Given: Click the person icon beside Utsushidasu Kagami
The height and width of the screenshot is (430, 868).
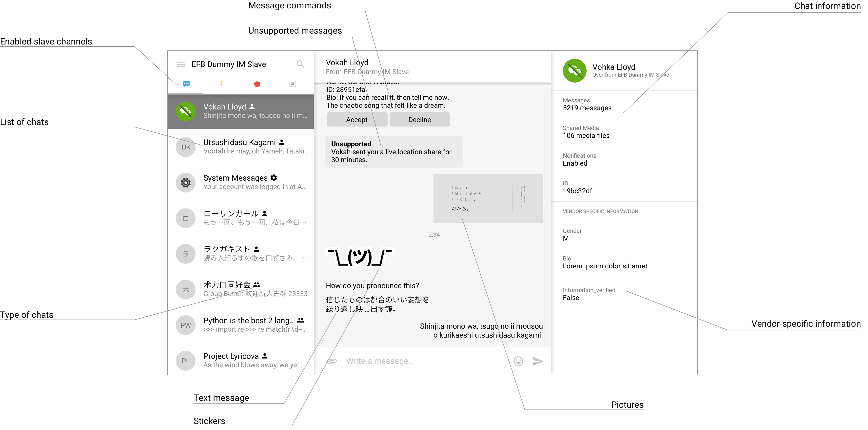Looking at the screenshot, I should click(282, 142).
